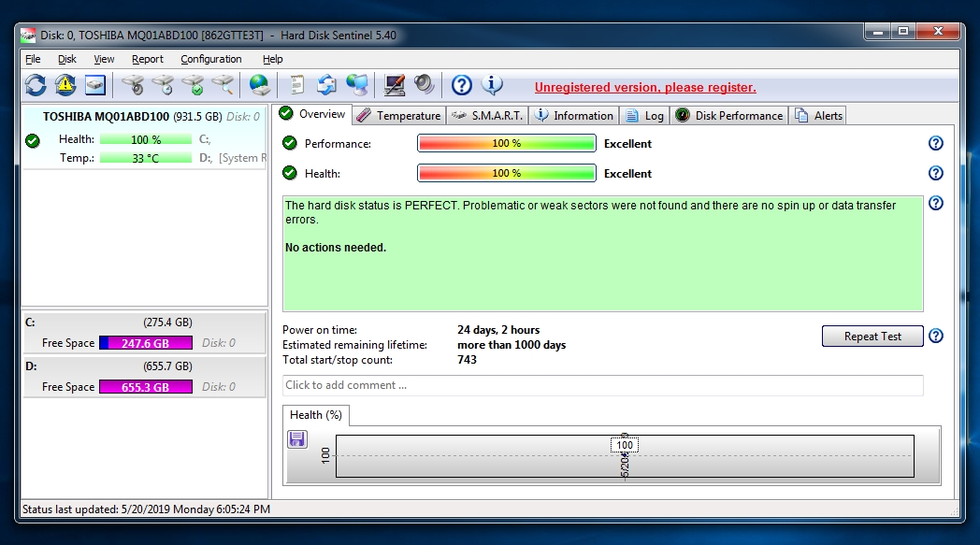The image size is (980, 545).
Task: Open the View menu
Action: pyautogui.click(x=104, y=59)
